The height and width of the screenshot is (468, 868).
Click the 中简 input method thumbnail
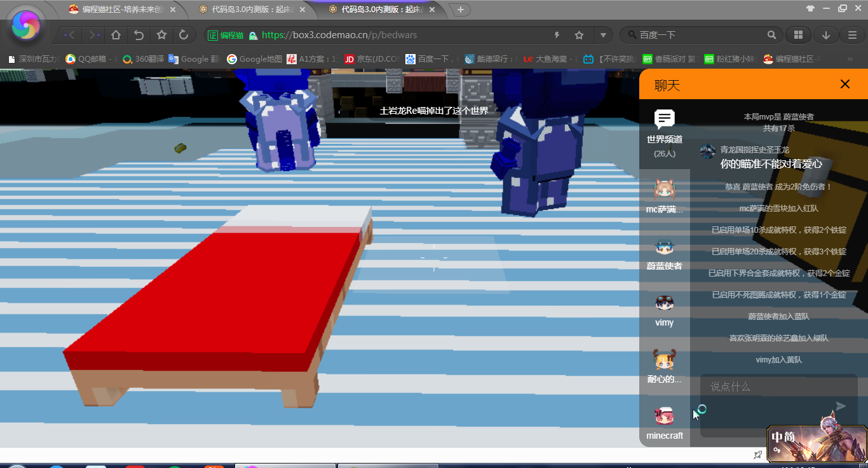coord(817,443)
